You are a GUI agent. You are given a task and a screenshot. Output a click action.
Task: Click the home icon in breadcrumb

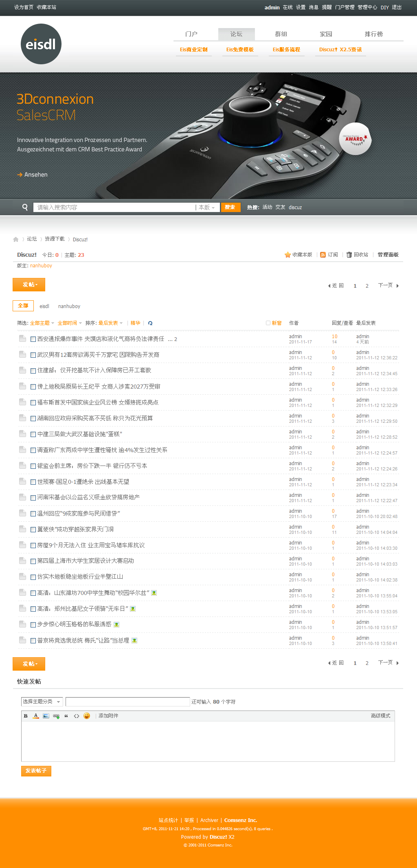(16, 239)
